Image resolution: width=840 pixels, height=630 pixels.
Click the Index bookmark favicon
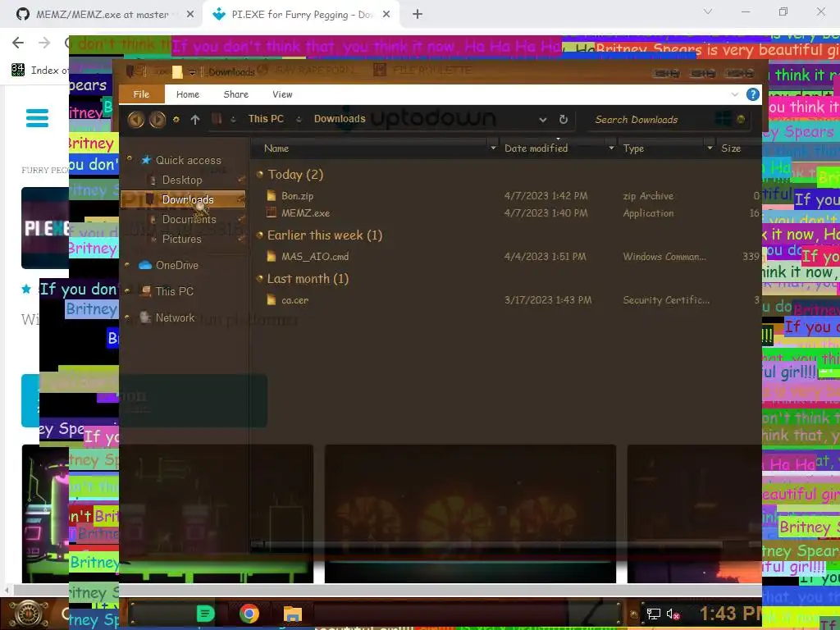[x=18, y=70]
